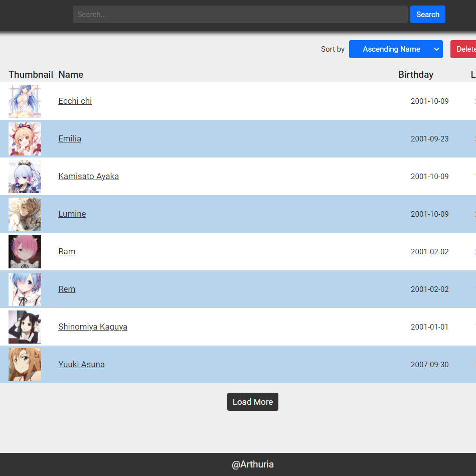Viewport: 476px width, 476px height.
Task: Click the Birthday column header
Action: (415, 75)
